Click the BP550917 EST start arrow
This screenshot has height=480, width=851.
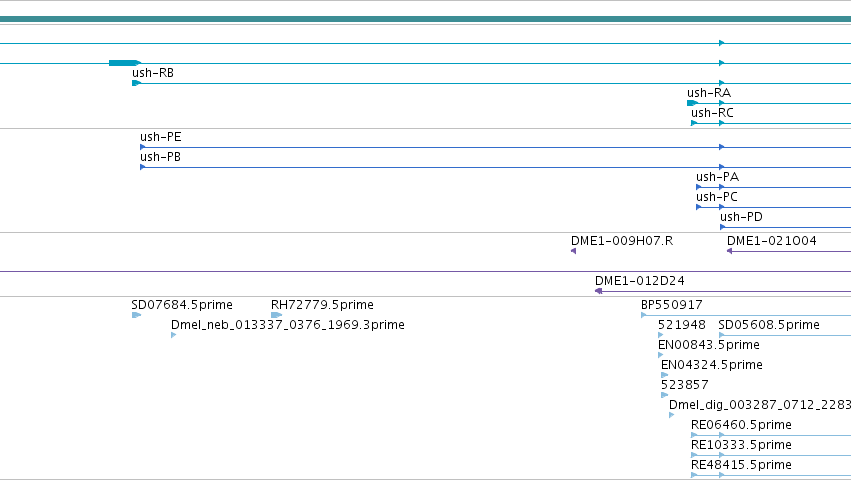click(x=644, y=315)
